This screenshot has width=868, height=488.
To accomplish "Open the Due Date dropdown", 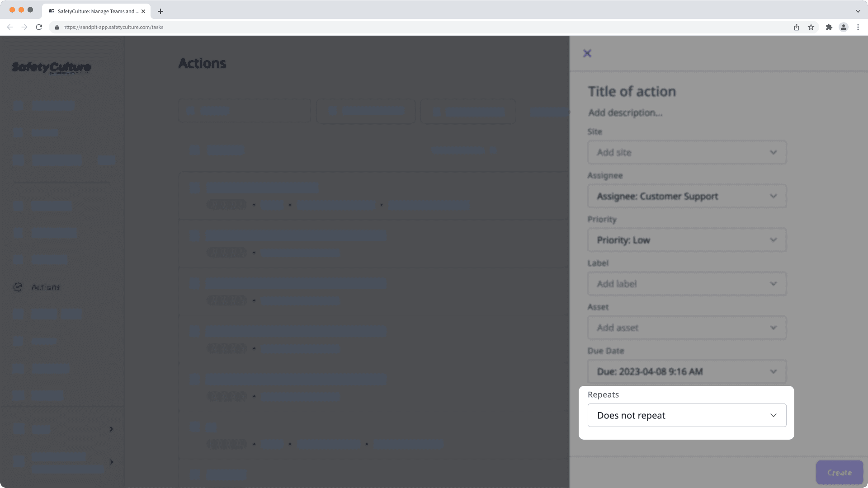I will (x=686, y=371).
